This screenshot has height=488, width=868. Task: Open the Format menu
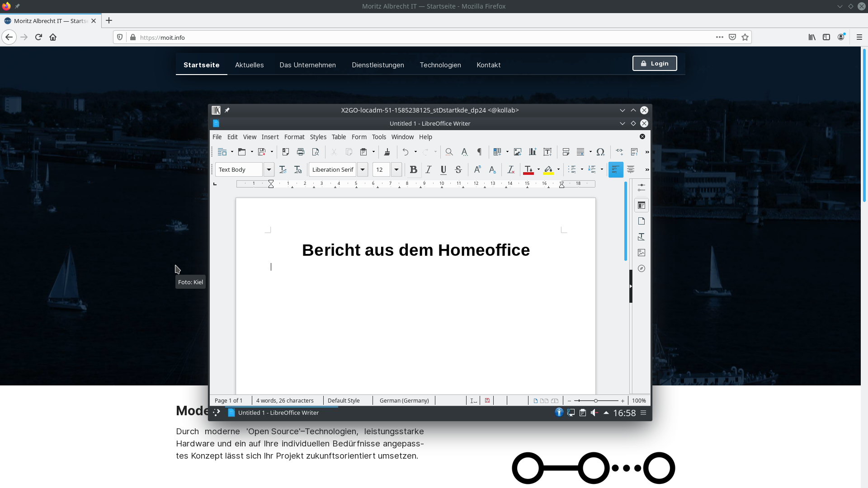[x=294, y=137]
